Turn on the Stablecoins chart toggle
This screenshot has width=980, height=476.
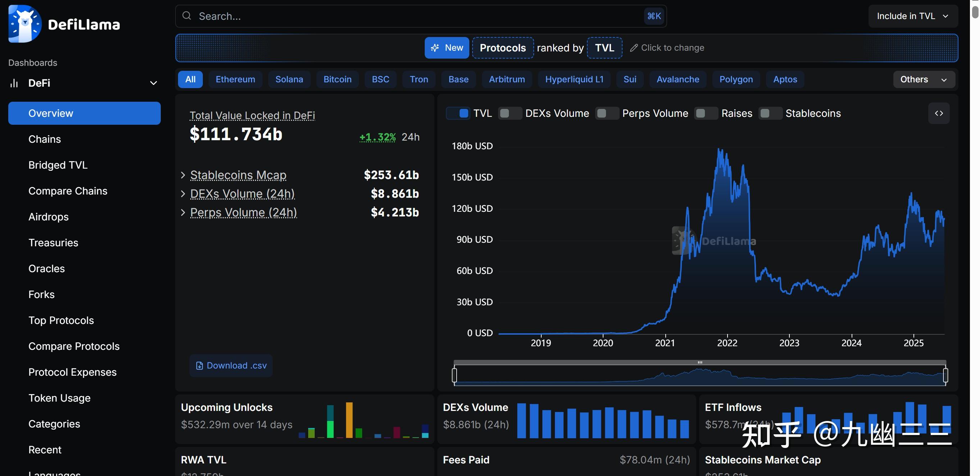tap(770, 113)
